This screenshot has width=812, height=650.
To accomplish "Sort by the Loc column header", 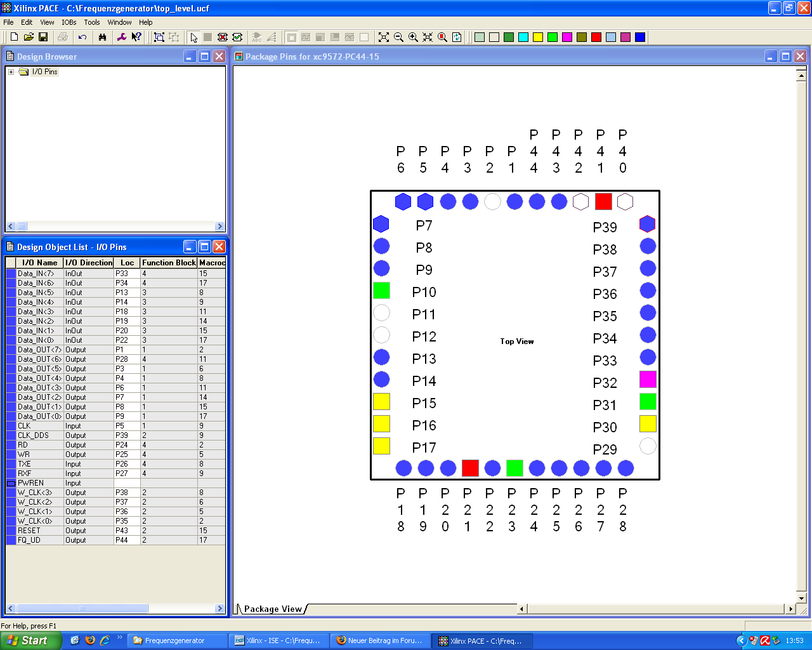I will (x=127, y=263).
